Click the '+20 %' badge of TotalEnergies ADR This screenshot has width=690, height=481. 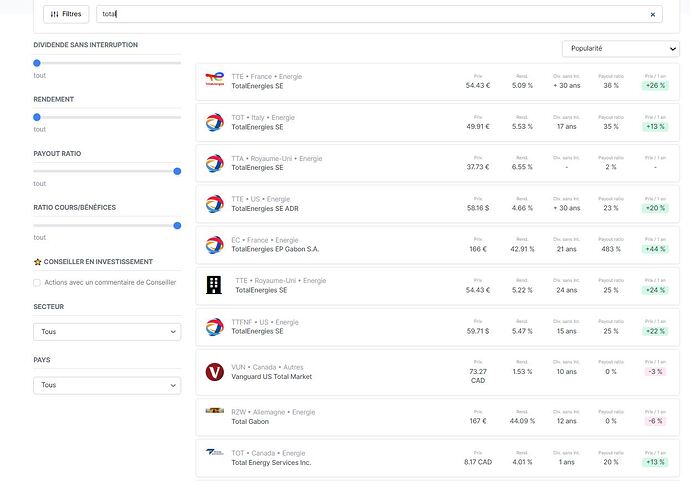click(655, 208)
